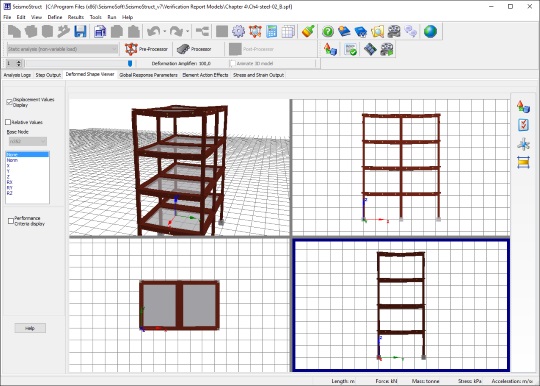Select None in displacement list
540x386 pixels.
[x=28, y=155]
